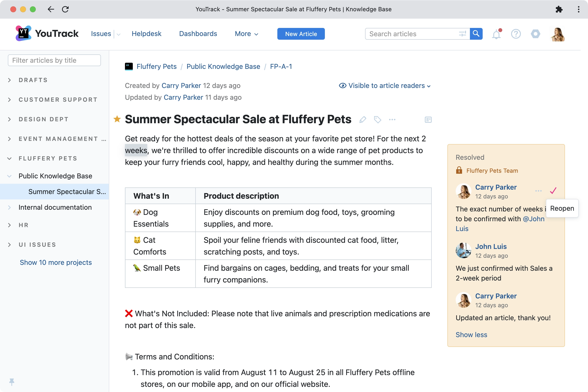
Task: Open the More menu
Action: click(x=246, y=34)
